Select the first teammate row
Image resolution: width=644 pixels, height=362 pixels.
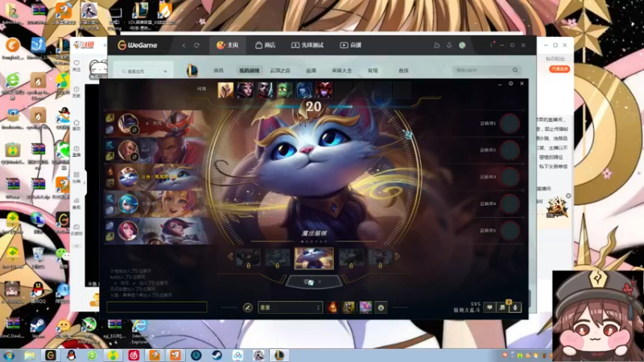tap(156, 123)
